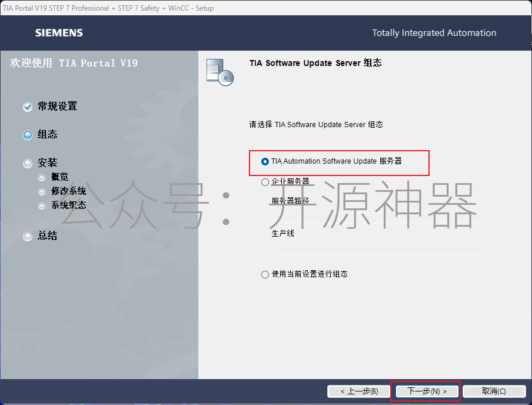Click the small bullet icon beside 概览
532x405 pixels.
(42, 177)
